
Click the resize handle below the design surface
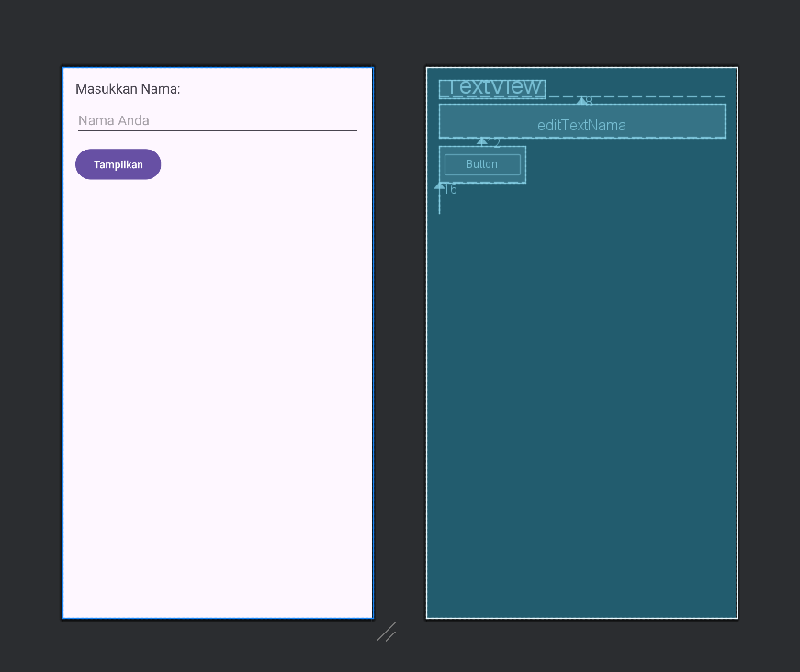386,633
